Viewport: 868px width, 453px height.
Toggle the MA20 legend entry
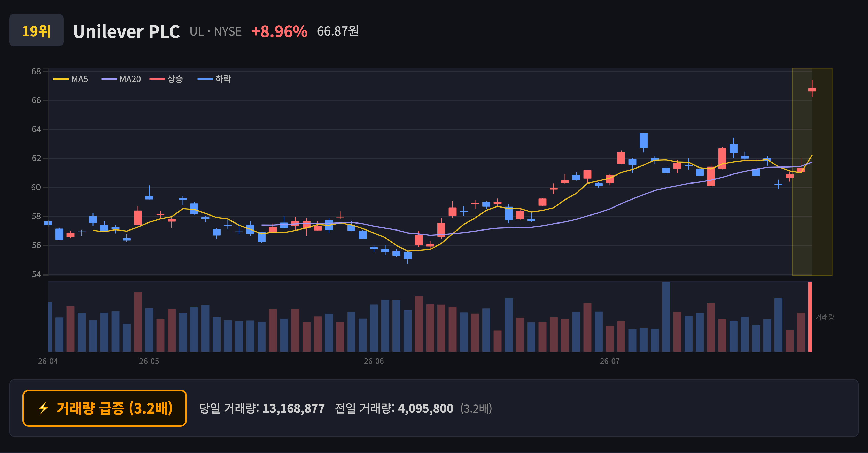point(121,79)
